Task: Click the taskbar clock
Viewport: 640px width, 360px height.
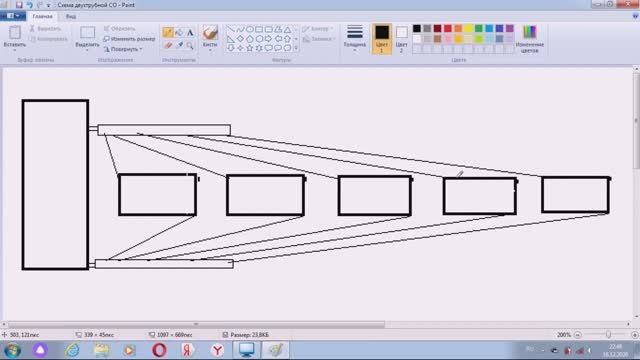Action: [616, 350]
